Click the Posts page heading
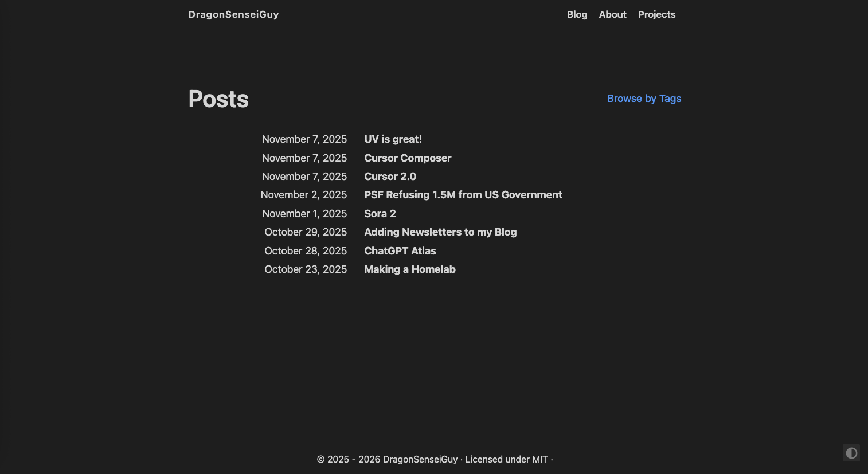The height and width of the screenshot is (474, 868). (218, 99)
